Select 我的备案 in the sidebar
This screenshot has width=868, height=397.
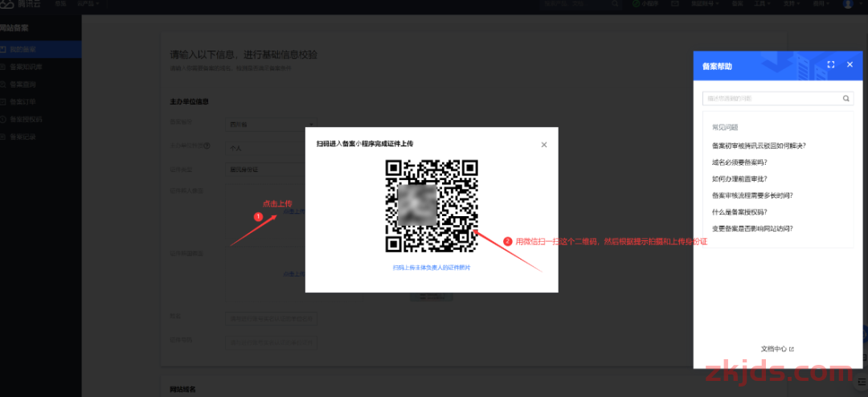pyautogui.click(x=40, y=50)
